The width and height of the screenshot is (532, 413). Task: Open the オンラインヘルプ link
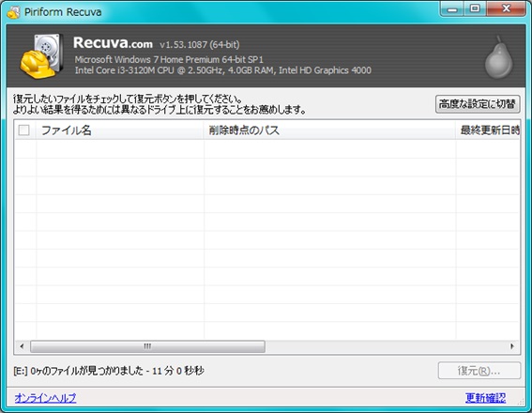(x=45, y=398)
